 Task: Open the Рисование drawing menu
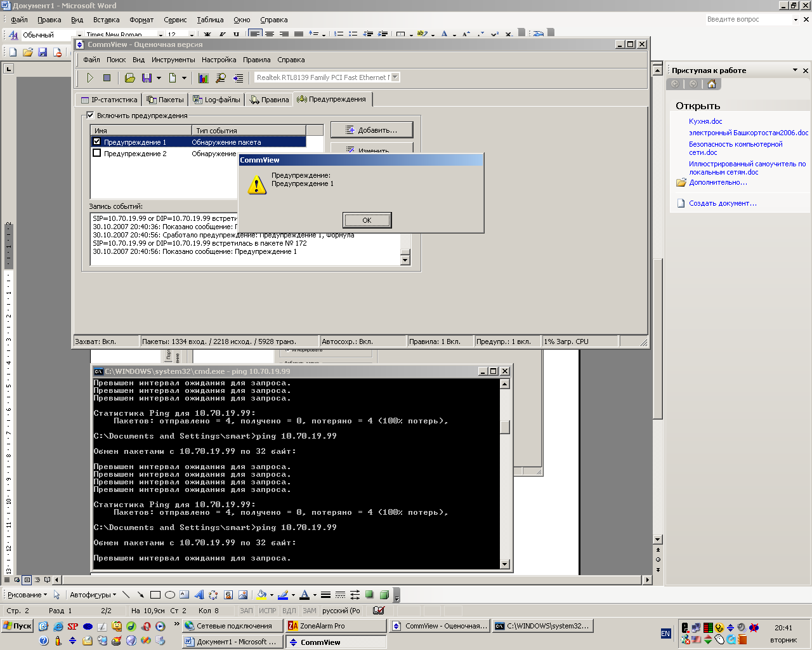pos(27,595)
